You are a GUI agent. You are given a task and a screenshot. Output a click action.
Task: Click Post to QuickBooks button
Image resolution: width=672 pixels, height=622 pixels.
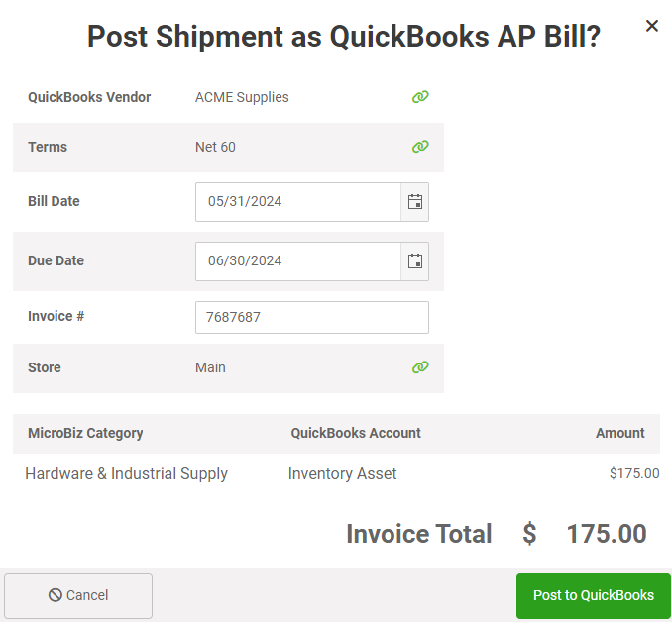coord(594,596)
